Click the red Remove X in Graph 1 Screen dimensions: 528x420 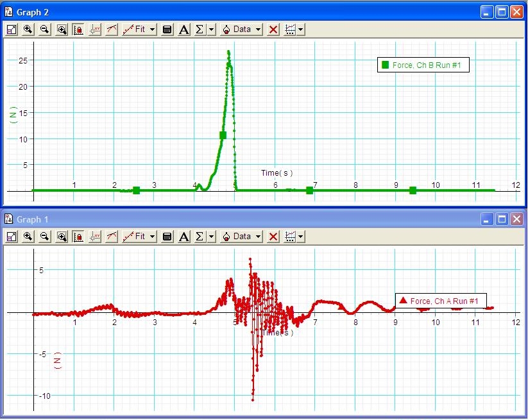[x=273, y=237]
